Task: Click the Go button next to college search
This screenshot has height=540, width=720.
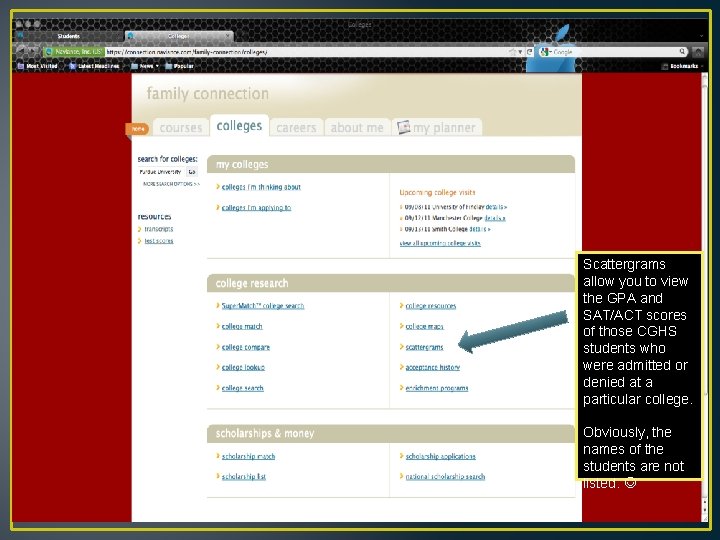Action: [x=192, y=172]
